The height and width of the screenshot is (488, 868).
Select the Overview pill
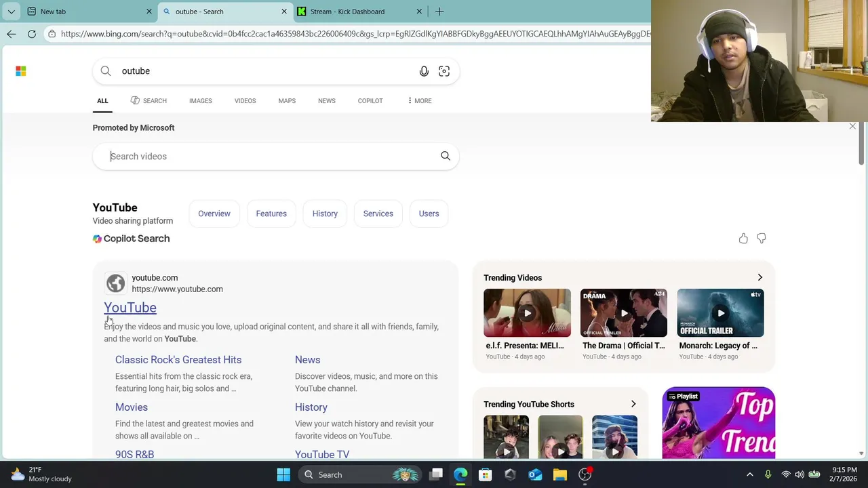[x=214, y=213]
